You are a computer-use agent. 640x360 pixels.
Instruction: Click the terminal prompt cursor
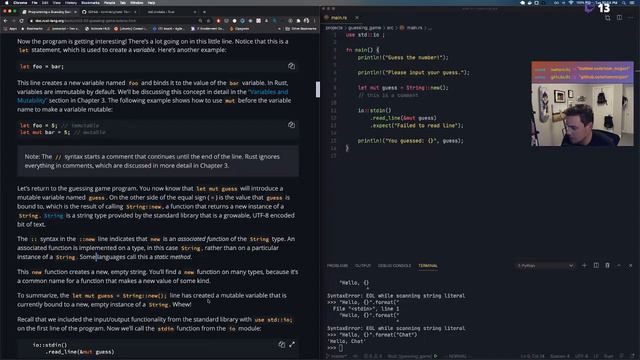click(340, 348)
